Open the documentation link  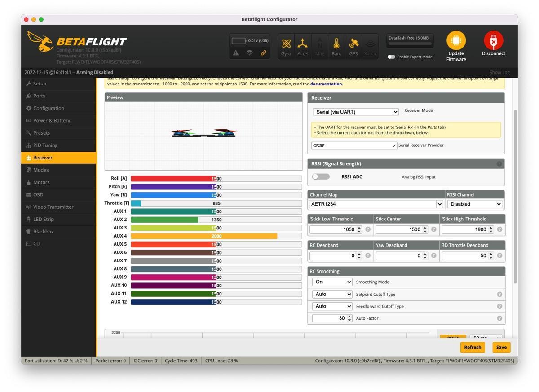click(x=326, y=84)
